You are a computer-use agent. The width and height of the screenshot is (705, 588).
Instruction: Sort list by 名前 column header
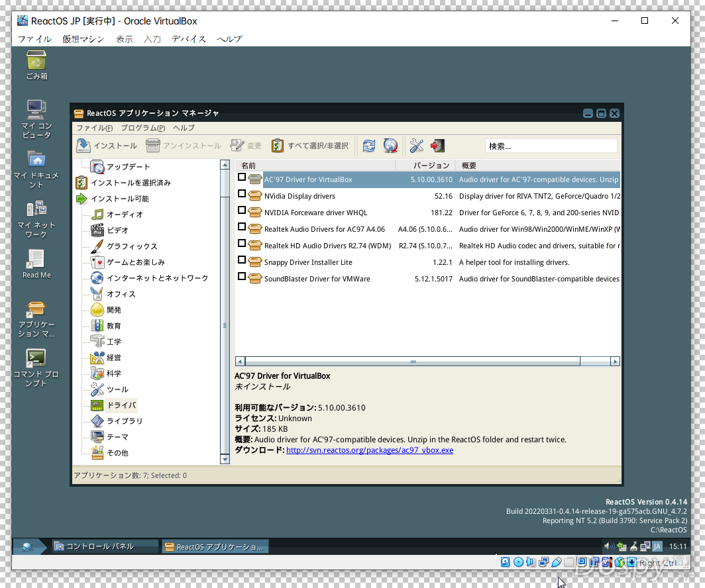315,166
